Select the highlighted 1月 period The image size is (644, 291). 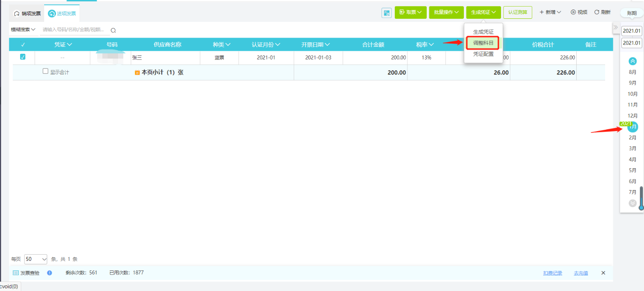click(x=633, y=127)
